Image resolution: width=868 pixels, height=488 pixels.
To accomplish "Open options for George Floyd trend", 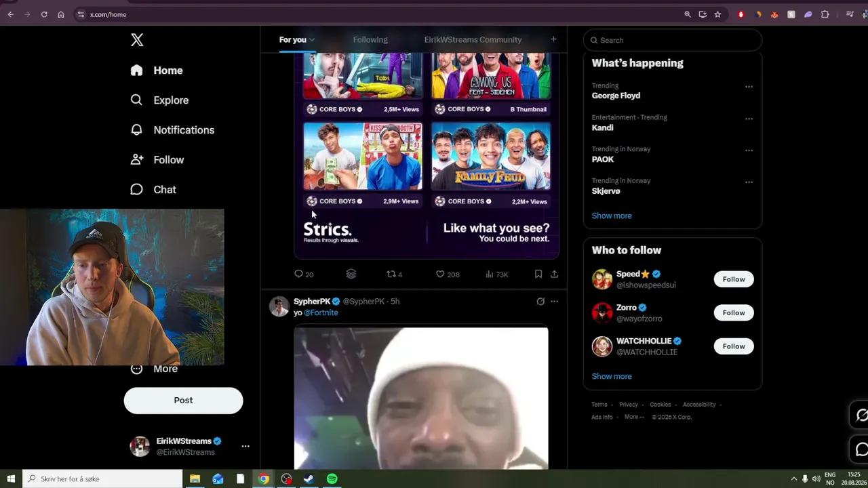I will coord(749,87).
